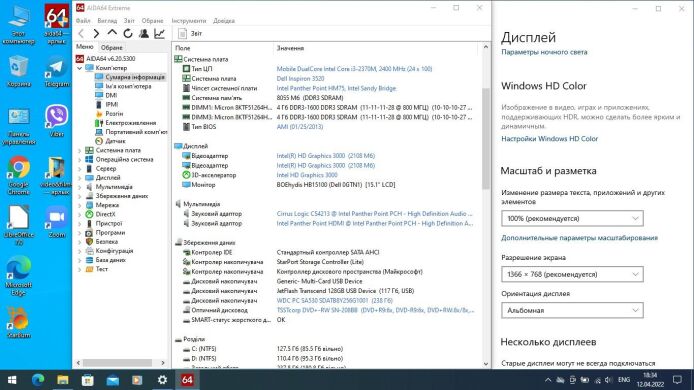Click the Поле column header
Screen dimensions: 694x390
(182, 48)
